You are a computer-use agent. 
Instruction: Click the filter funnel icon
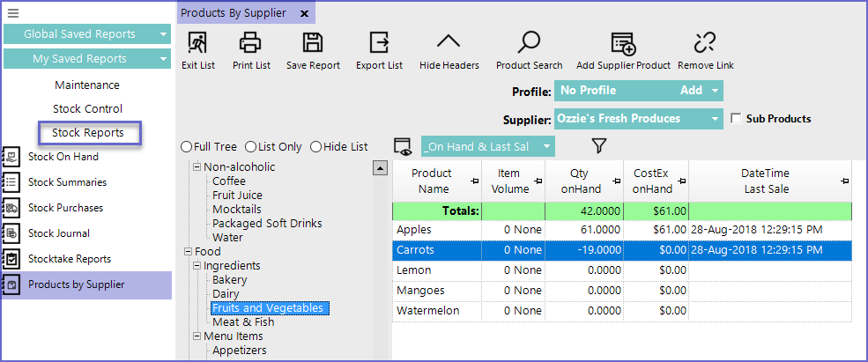598,146
